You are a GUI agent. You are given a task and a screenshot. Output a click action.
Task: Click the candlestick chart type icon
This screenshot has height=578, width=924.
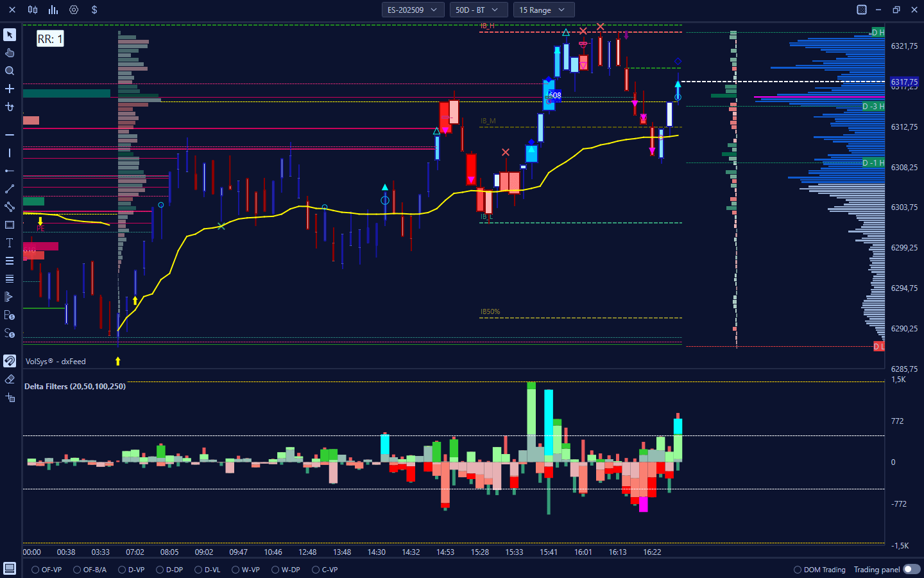33,10
